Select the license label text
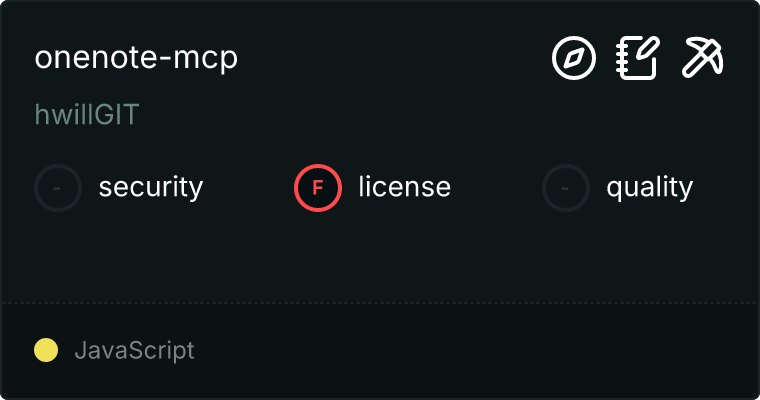760x400 pixels. [404, 187]
